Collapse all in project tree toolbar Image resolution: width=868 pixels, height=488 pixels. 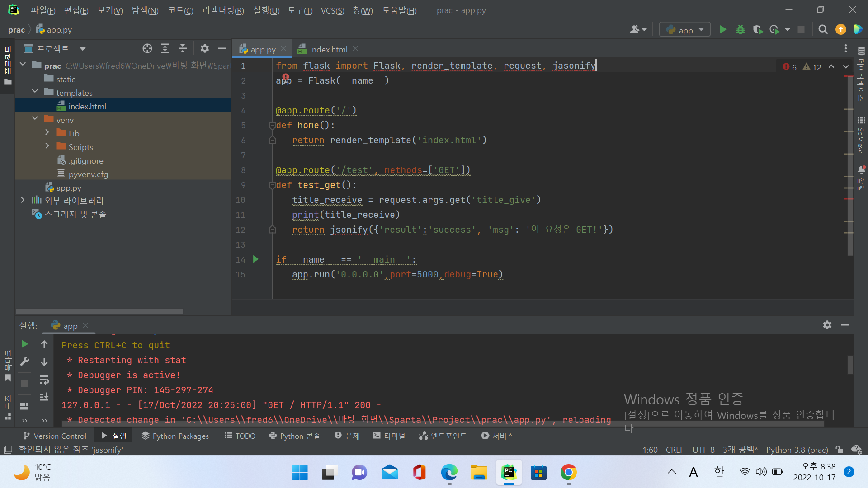pyautogui.click(x=183, y=48)
